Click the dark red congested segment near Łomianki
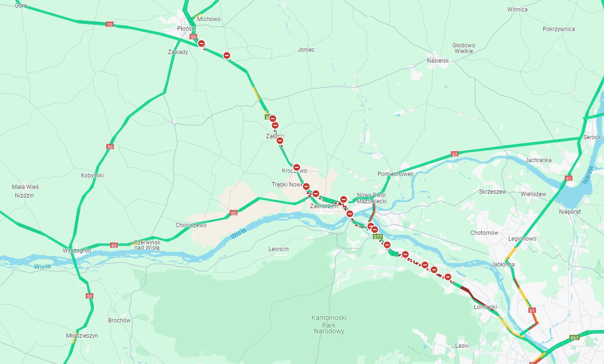This screenshot has width=604, height=364. click(466, 290)
